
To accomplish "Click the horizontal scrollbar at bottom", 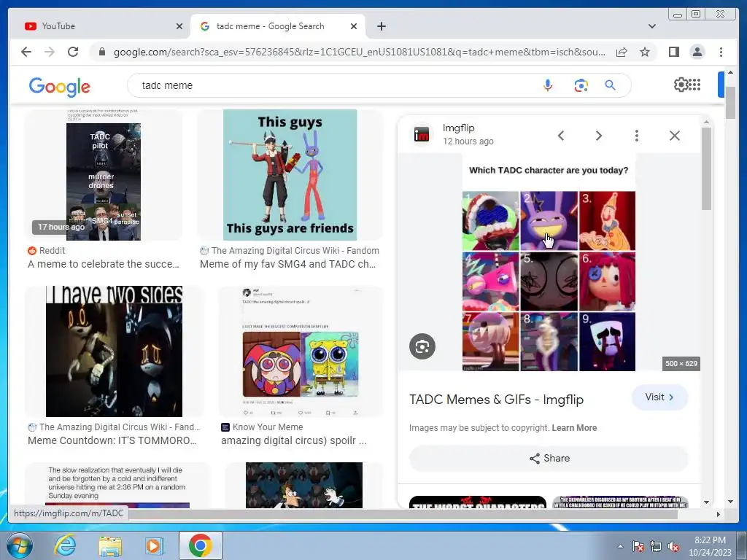I will point(403,514).
